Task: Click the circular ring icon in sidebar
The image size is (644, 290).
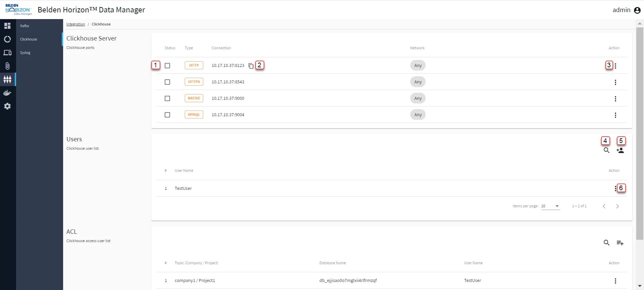Action: pyautogui.click(x=7, y=39)
